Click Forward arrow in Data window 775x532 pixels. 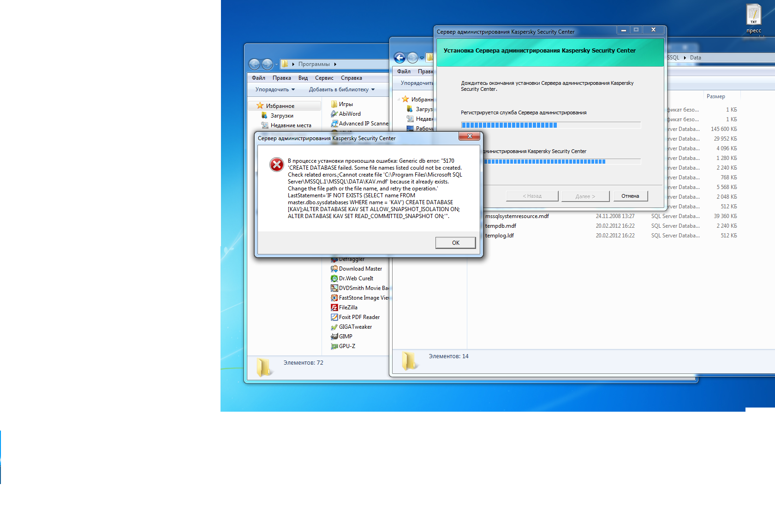click(x=412, y=58)
